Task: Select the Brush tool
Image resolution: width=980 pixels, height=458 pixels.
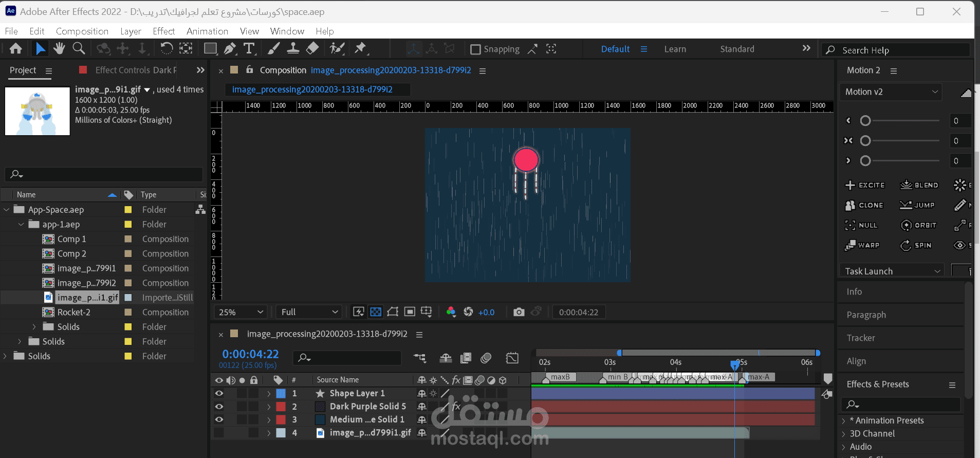Action: pyautogui.click(x=274, y=49)
